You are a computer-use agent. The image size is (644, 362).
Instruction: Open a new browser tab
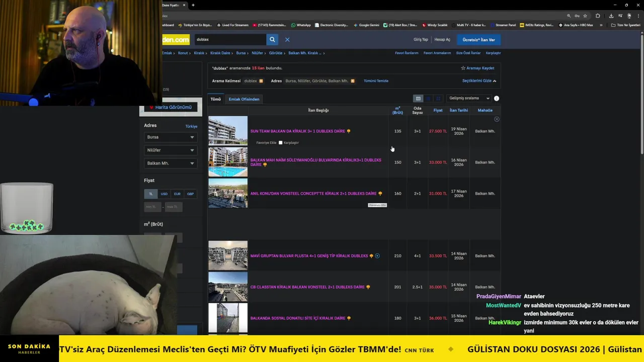193,5
